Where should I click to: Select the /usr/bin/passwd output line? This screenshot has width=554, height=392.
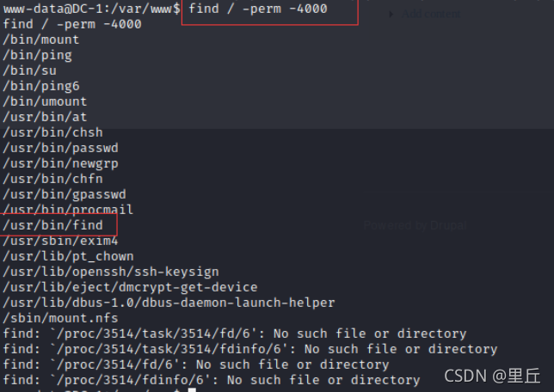(x=61, y=148)
